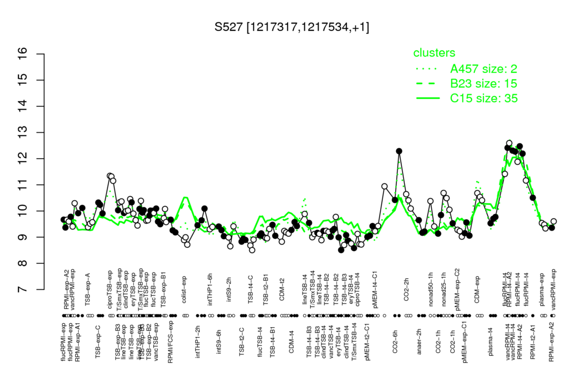This screenshot has height=368, width=588.
Task: Click the dotted line sample for A457
Action: [x=427, y=69]
